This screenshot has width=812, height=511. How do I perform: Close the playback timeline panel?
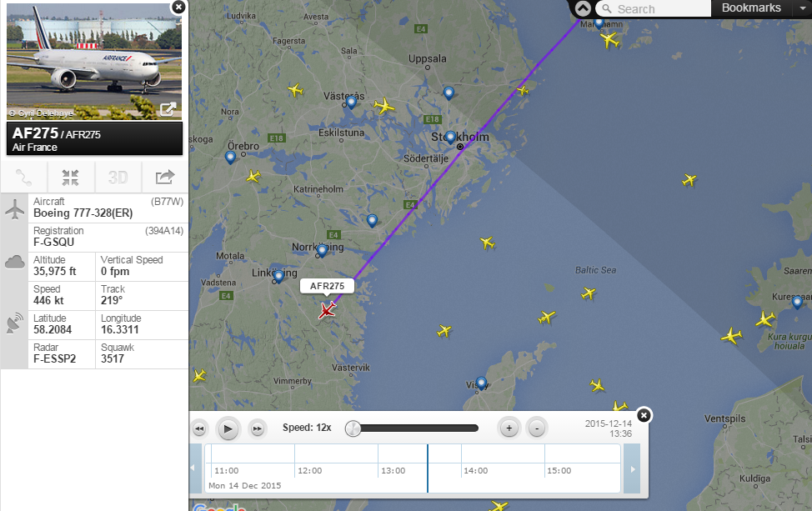tap(644, 415)
